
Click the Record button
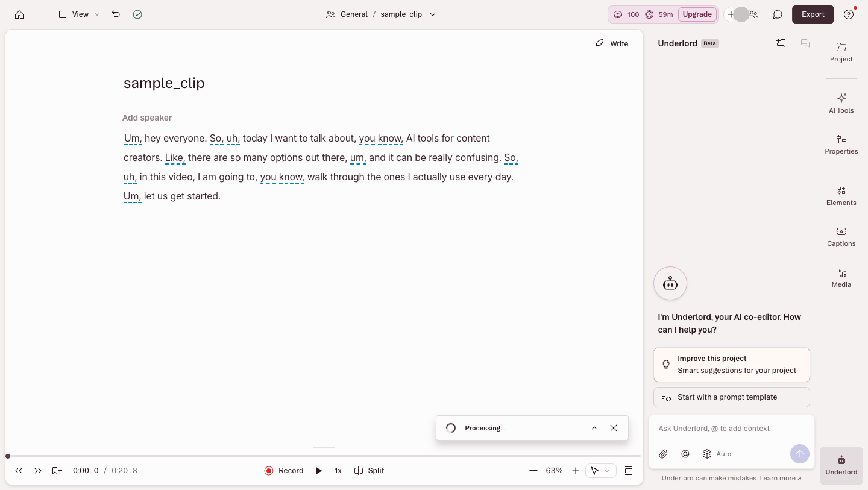[284, 471]
